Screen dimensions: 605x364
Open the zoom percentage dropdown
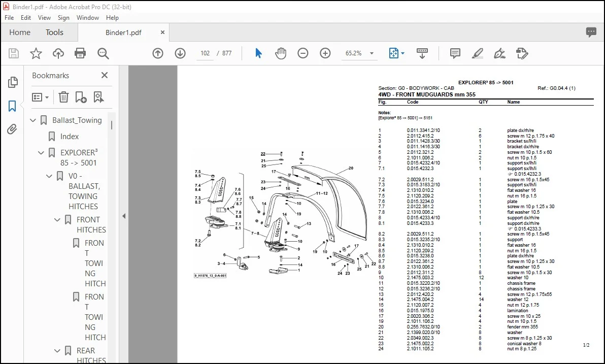click(372, 53)
